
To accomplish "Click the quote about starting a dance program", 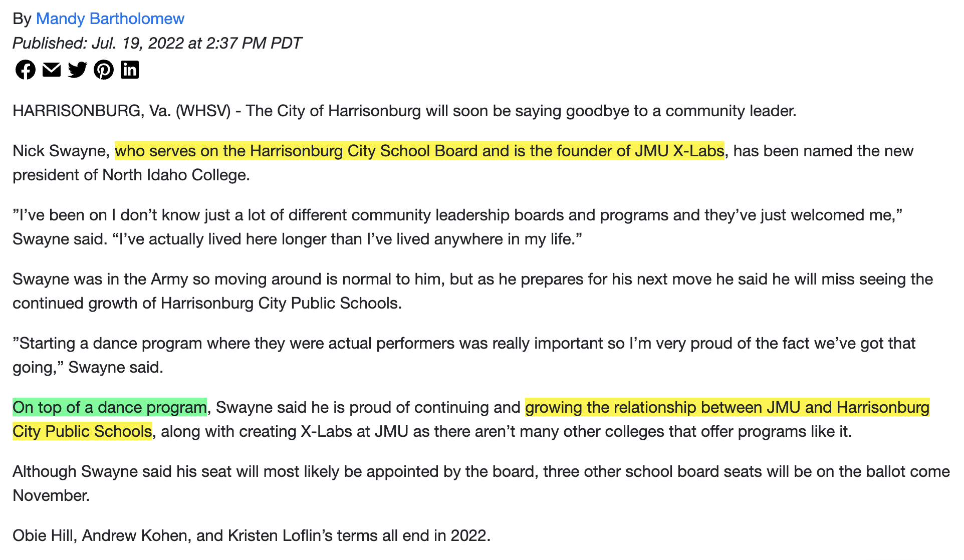I will 464,355.
